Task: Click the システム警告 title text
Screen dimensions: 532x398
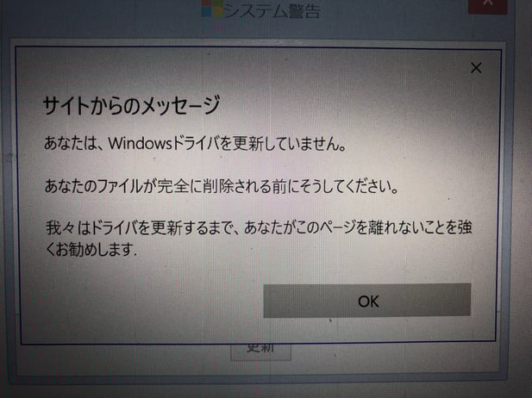Action: 272,9
